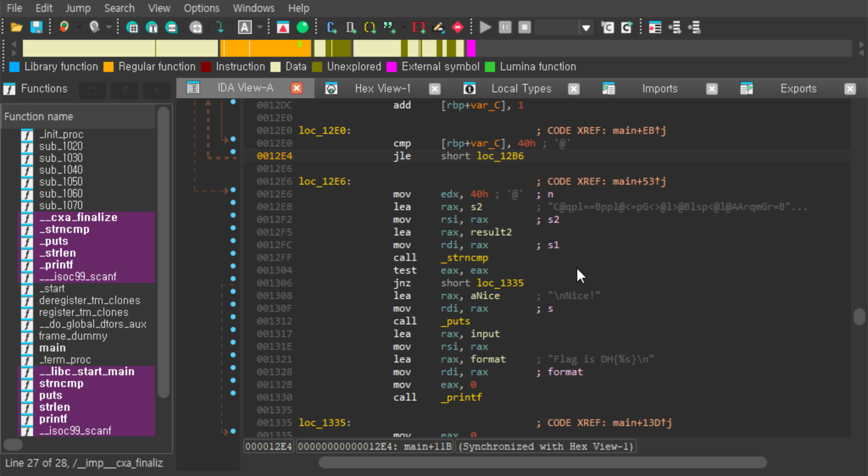
Task: Open the Options menu
Action: tap(201, 8)
